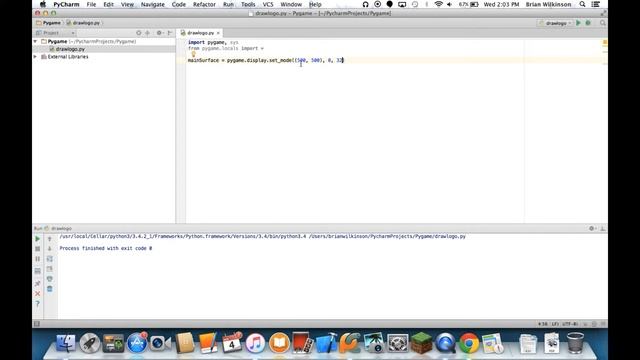Switch to the drawlogo.py editor tab

200,33
